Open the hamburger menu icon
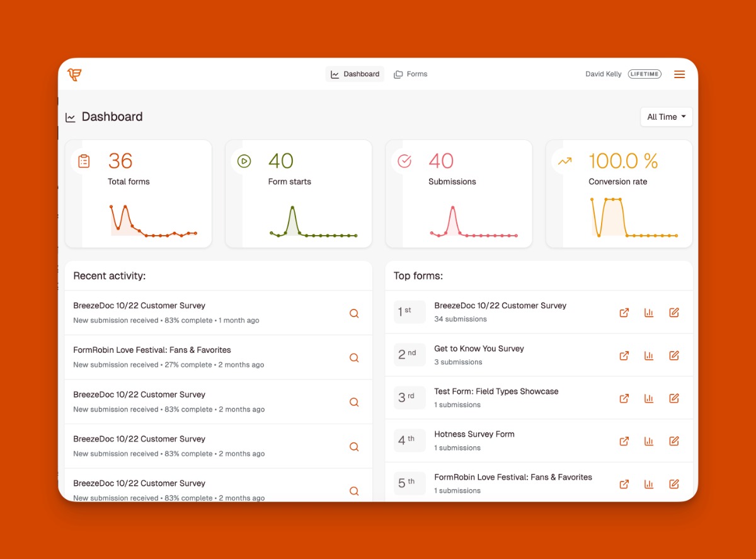 679,74
